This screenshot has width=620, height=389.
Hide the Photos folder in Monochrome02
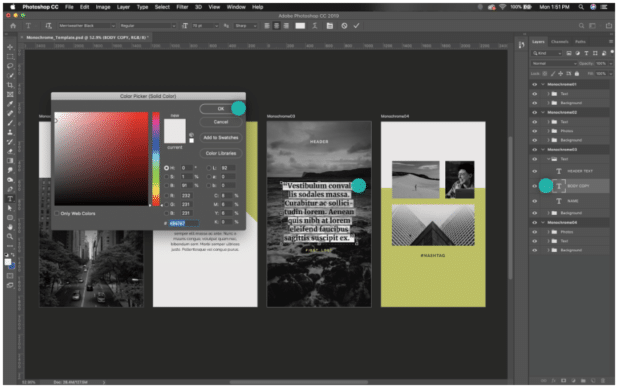click(x=535, y=131)
